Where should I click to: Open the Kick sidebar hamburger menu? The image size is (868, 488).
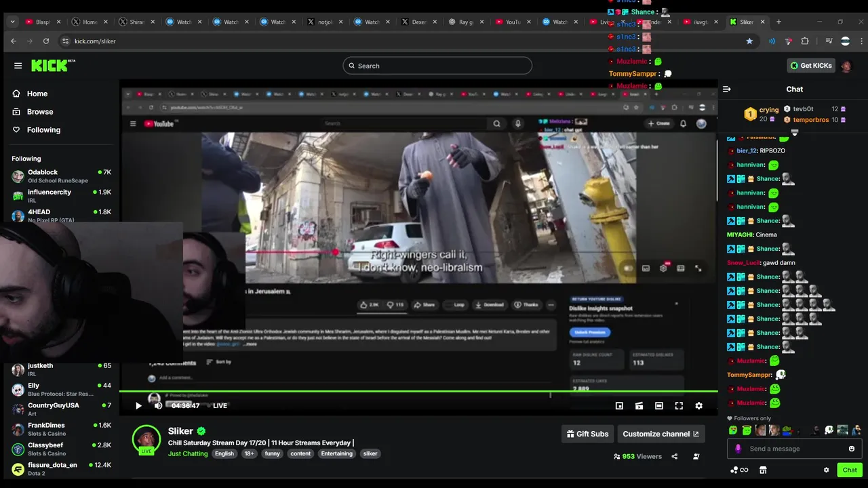[18, 66]
